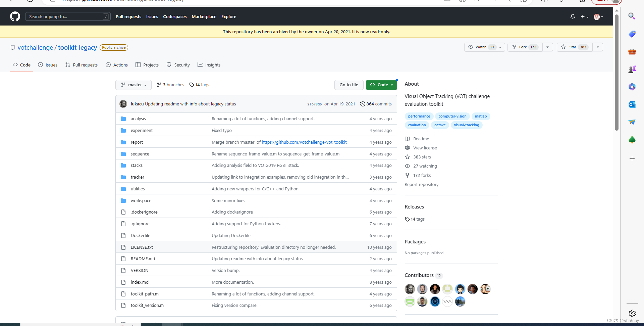Open README.md file

coord(143,259)
